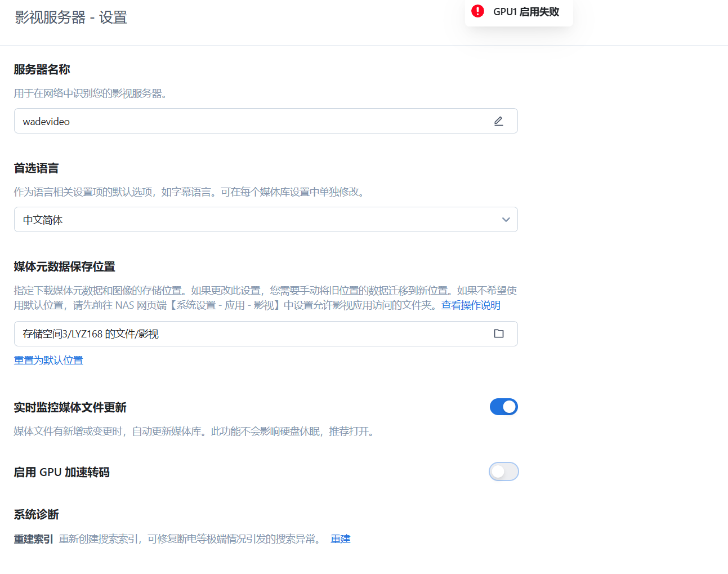Viewport: 728px width, 574px height.
Task: Click 重置为默认位置 reset link
Action: pyautogui.click(x=48, y=361)
